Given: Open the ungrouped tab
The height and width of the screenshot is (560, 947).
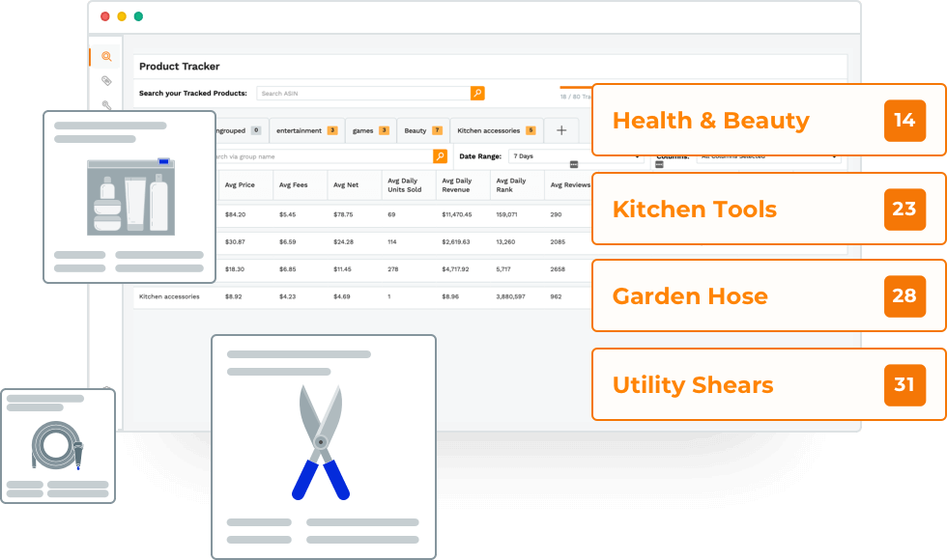Looking at the screenshot, I should tap(242, 130).
